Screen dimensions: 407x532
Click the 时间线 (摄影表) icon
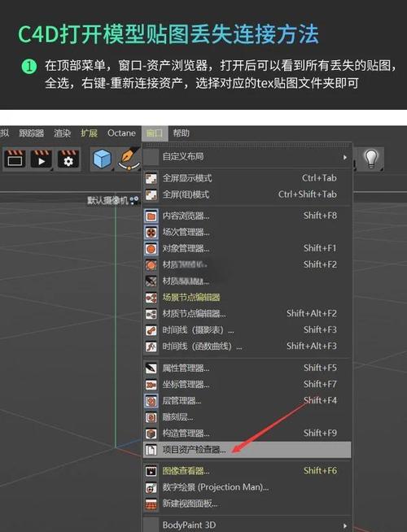coord(151,330)
